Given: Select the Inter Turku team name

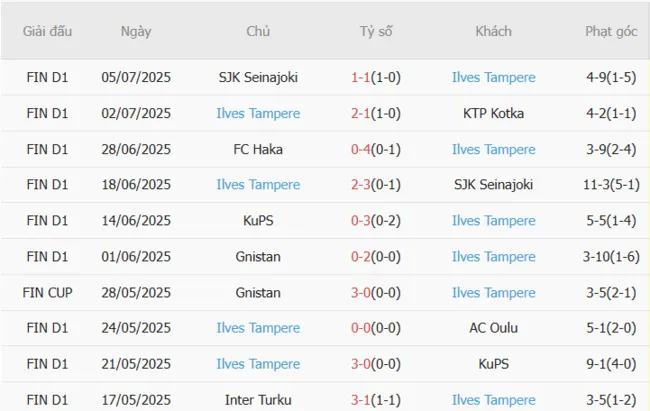Looking at the screenshot, I should tap(258, 400).
